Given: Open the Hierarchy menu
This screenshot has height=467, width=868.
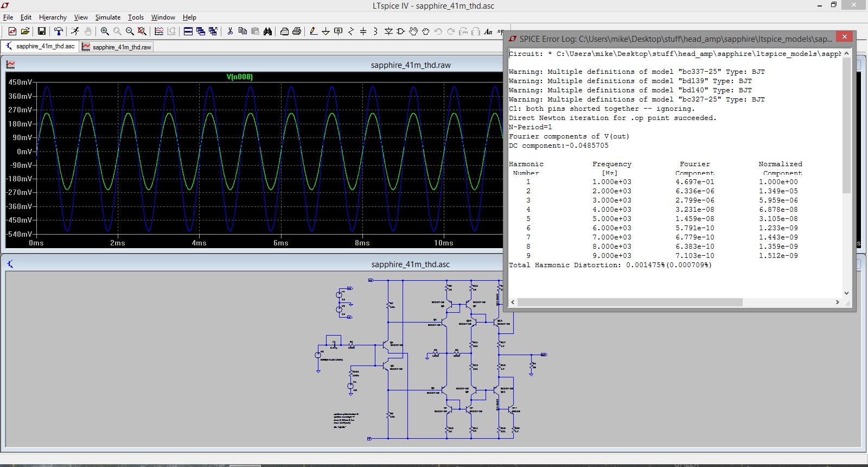Looking at the screenshot, I should [x=53, y=17].
